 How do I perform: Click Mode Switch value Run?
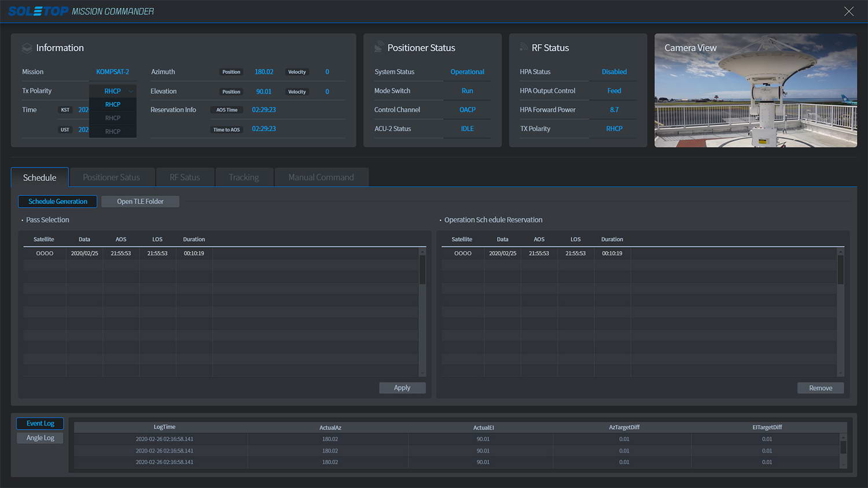[468, 91]
